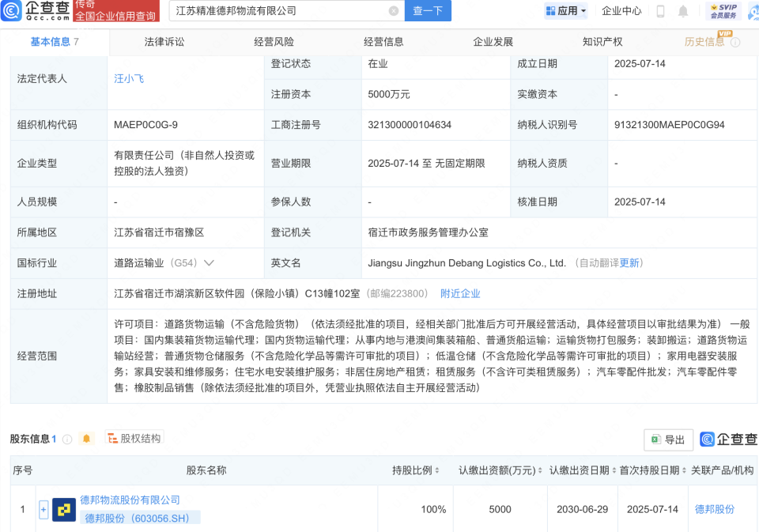The width and height of the screenshot is (759, 532).
Task: Switch to 法律诉讼 tab
Action: (x=164, y=42)
